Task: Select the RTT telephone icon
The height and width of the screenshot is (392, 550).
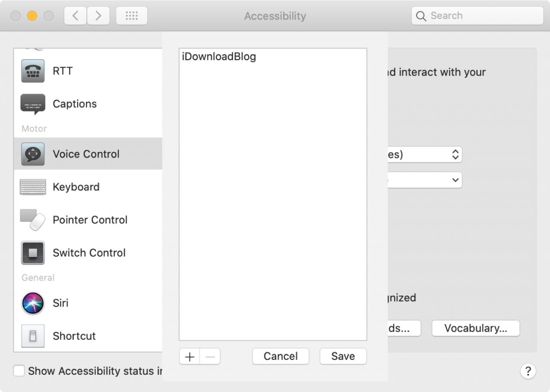Action: [x=33, y=71]
